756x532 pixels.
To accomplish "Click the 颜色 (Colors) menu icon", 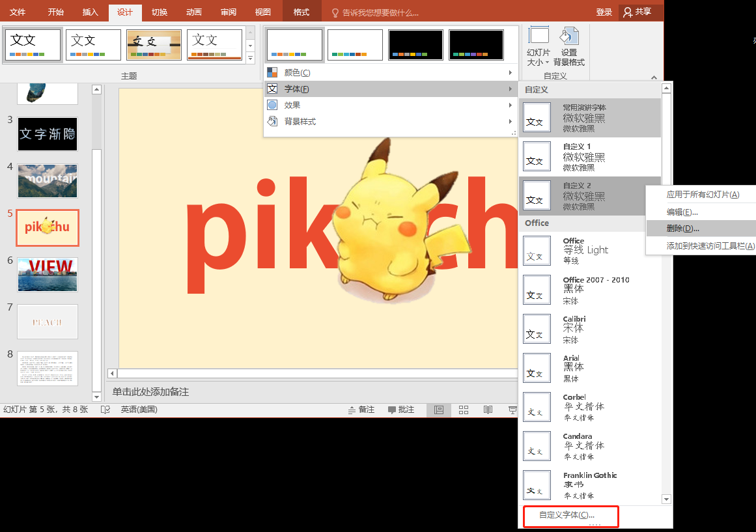I will (x=272, y=73).
